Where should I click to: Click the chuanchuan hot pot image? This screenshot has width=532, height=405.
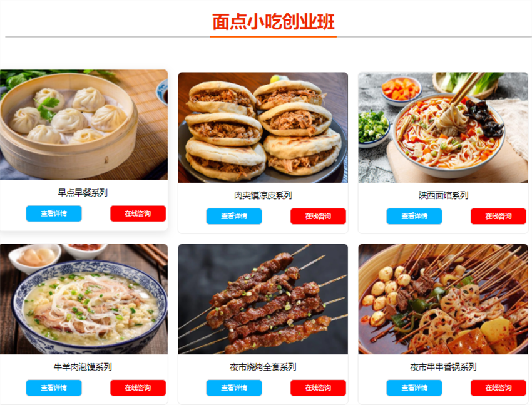tap(443, 299)
